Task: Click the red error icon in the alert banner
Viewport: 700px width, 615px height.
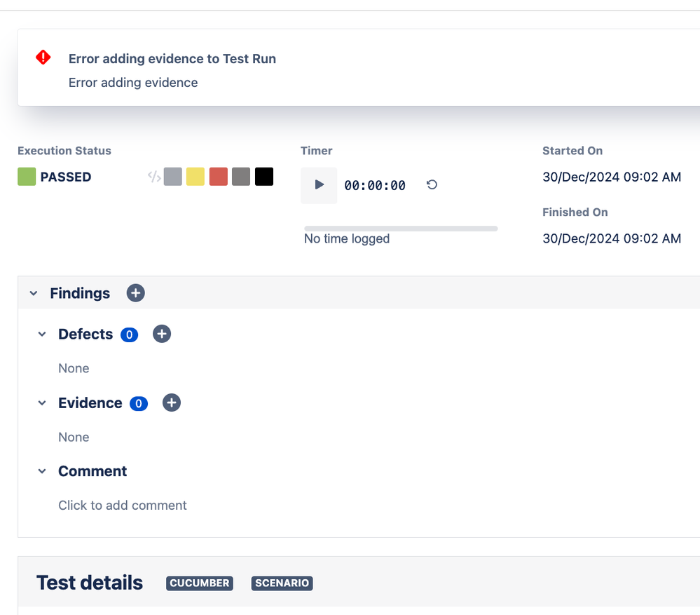Action: pos(43,58)
